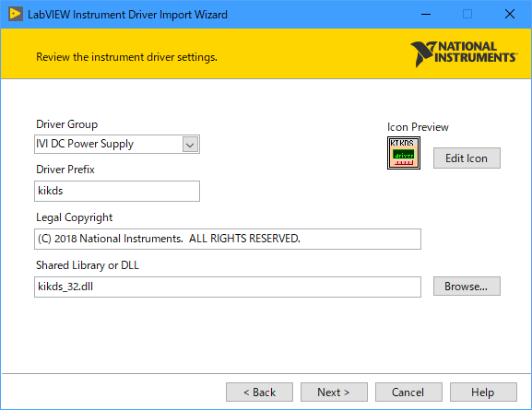Go back to the previous wizard step
This screenshot has width=532, height=410.
point(259,392)
